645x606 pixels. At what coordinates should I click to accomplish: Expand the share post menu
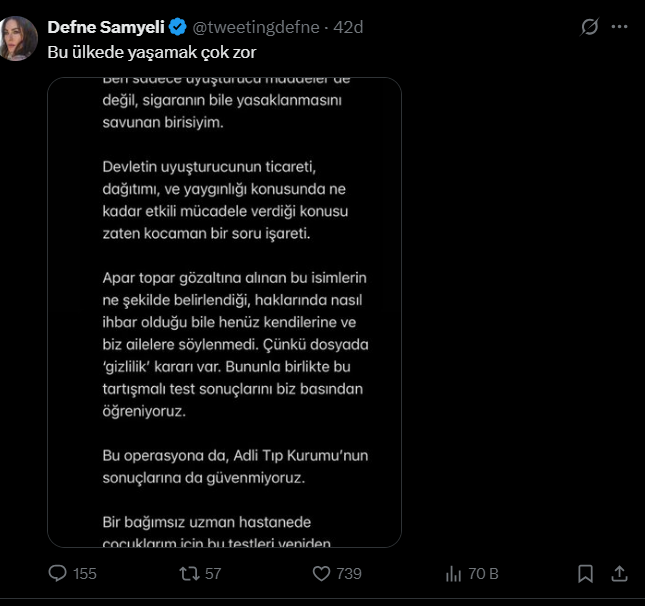620,574
